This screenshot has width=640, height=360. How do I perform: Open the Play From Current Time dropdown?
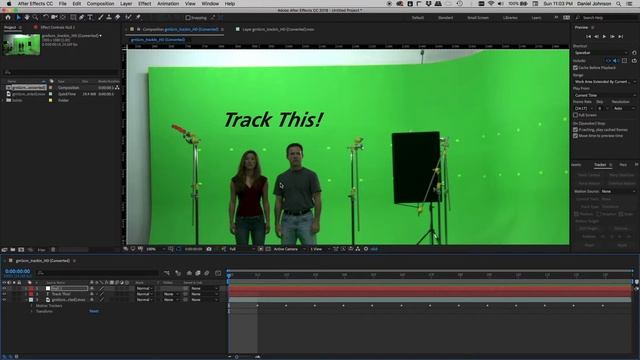604,95
